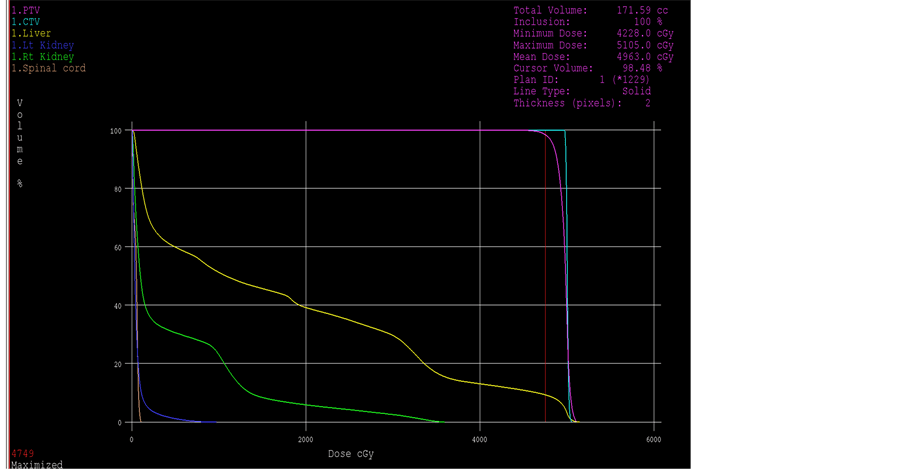
Task: Click the red vertical dose cursor line
Action: (x=545, y=277)
